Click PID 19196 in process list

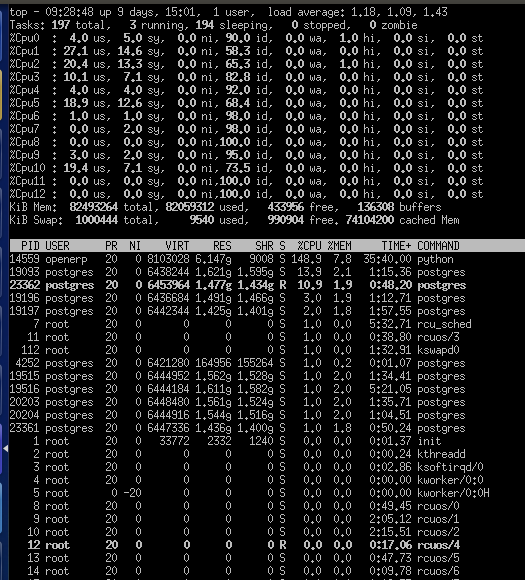[x=24, y=298]
